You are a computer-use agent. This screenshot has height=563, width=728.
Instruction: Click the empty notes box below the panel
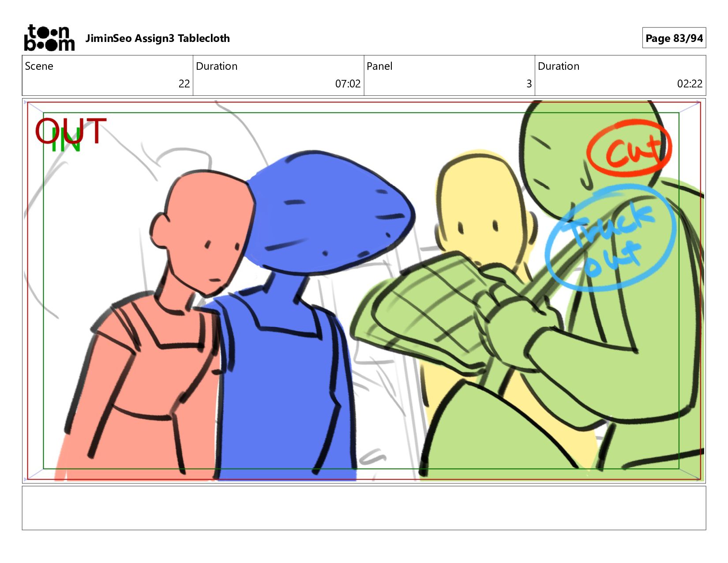[x=364, y=508]
